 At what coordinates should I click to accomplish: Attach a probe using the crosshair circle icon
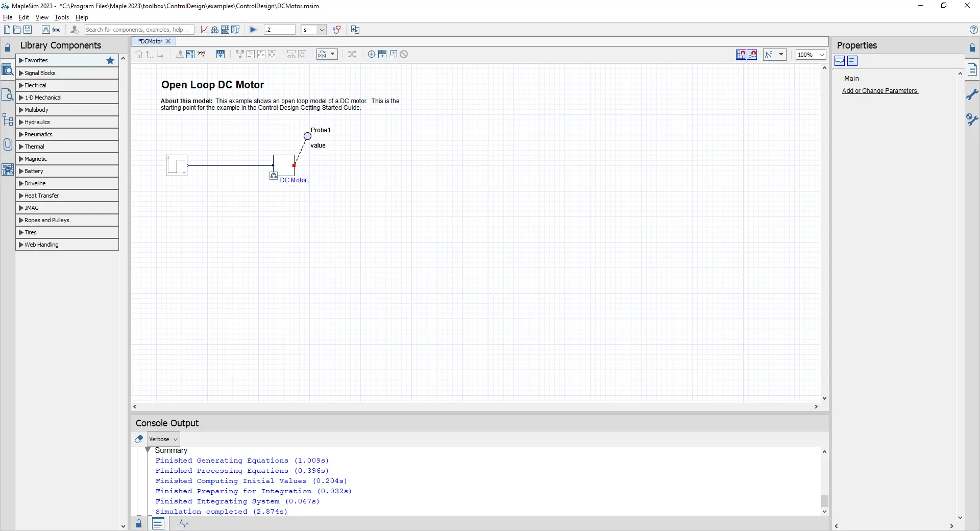click(x=372, y=54)
